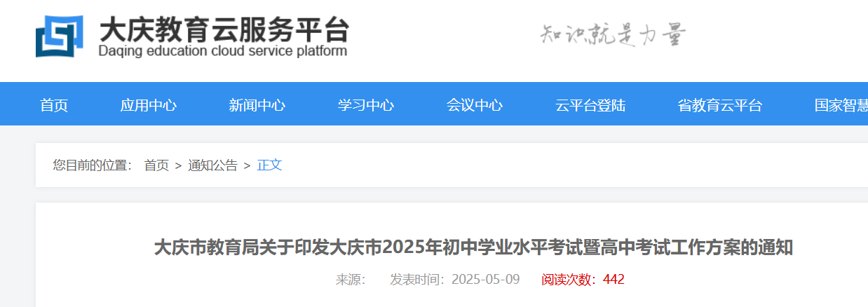Image resolution: width=868 pixels, height=307 pixels.
Task: Open 会议中心 from the navigation bar
Action: tap(474, 105)
